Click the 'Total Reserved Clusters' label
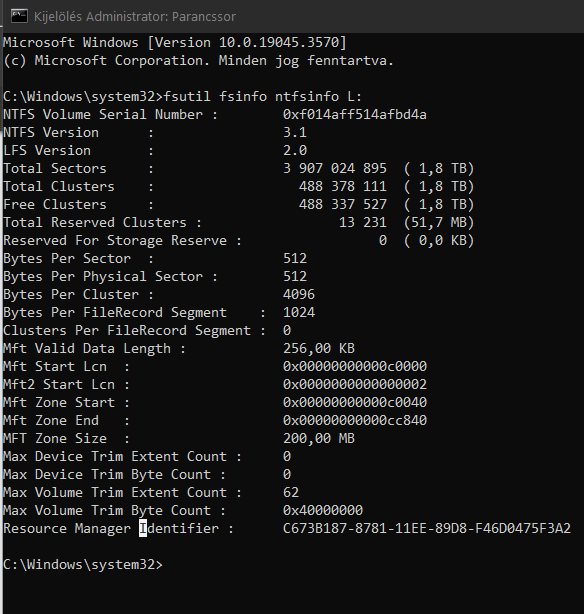The height and width of the screenshot is (614, 584). (95, 222)
